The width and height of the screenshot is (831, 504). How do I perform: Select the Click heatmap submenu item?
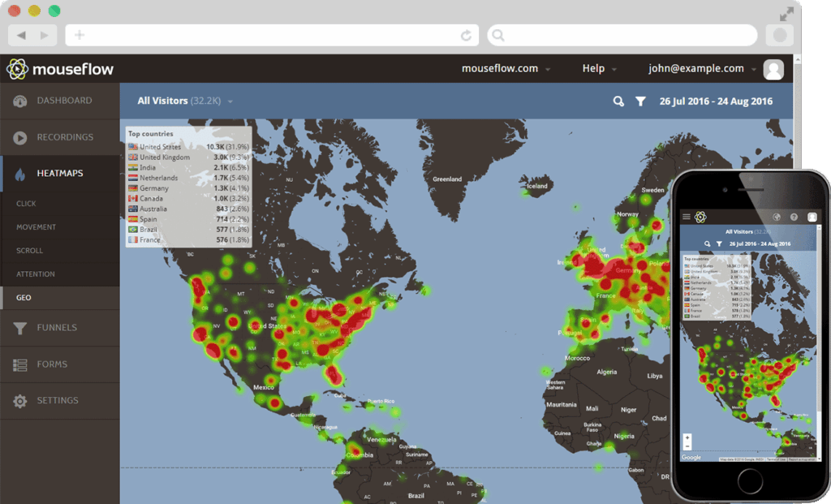coord(27,204)
